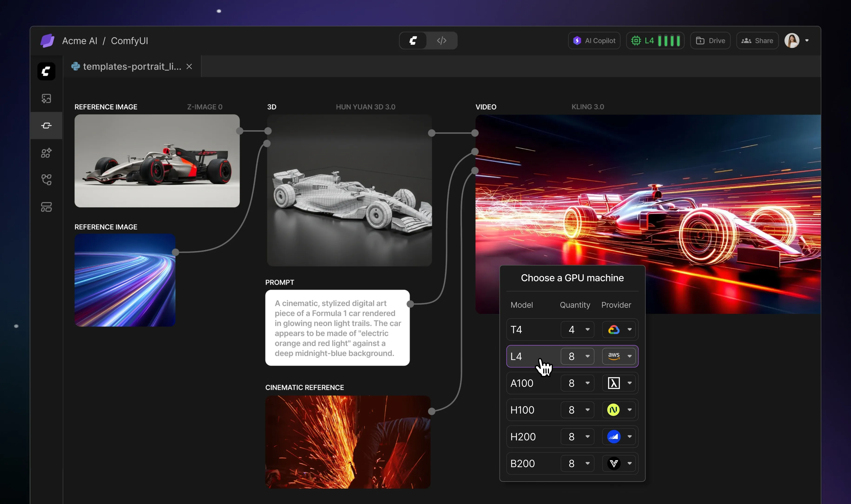
Task: Open the H100 green N provider dropdown
Action: coord(619,410)
